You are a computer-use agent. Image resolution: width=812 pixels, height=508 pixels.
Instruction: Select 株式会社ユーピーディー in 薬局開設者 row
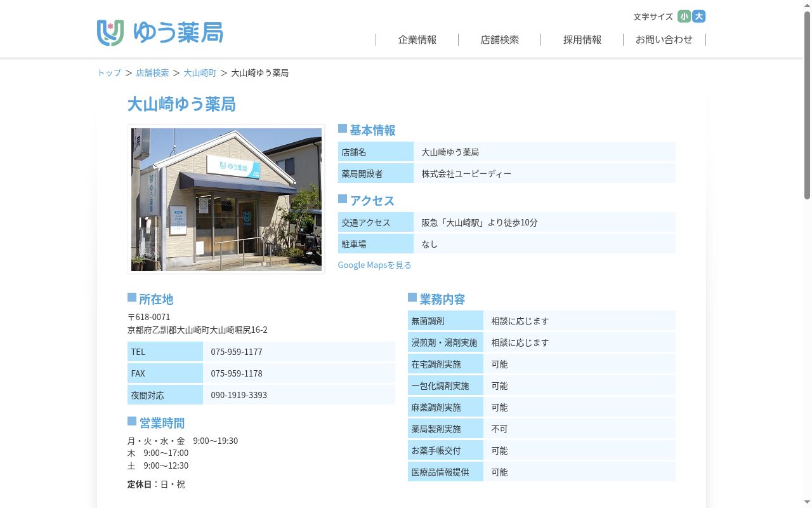tap(466, 174)
